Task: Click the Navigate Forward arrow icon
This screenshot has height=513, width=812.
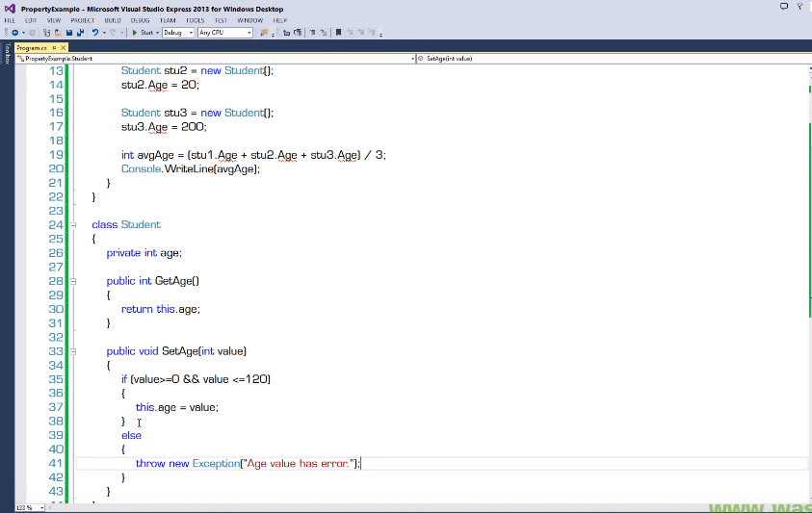Action: (32, 33)
